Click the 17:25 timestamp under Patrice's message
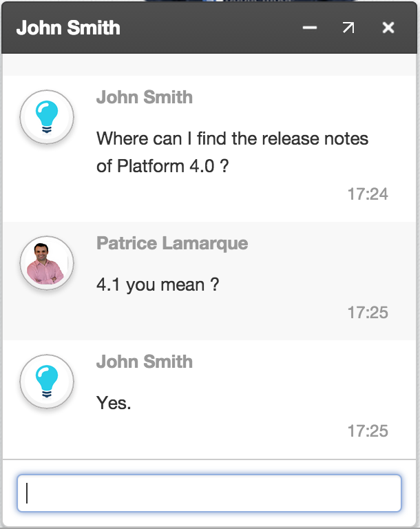420x529 pixels. click(368, 313)
